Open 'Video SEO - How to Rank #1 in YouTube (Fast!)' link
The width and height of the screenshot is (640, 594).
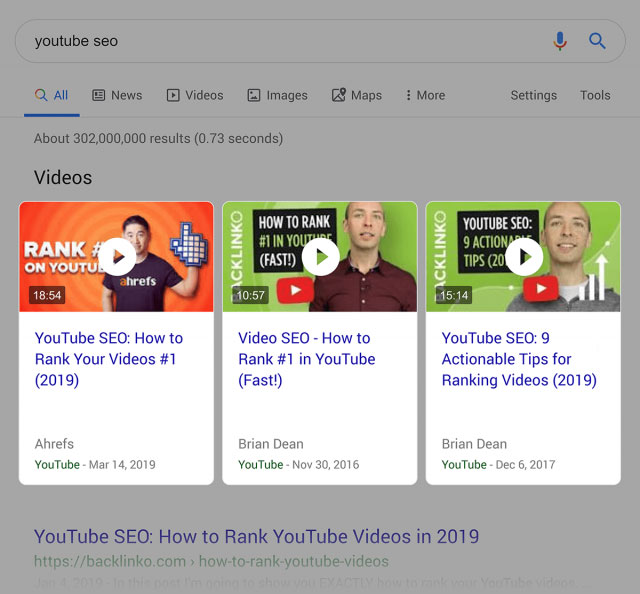pyautogui.click(x=307, y=359)
